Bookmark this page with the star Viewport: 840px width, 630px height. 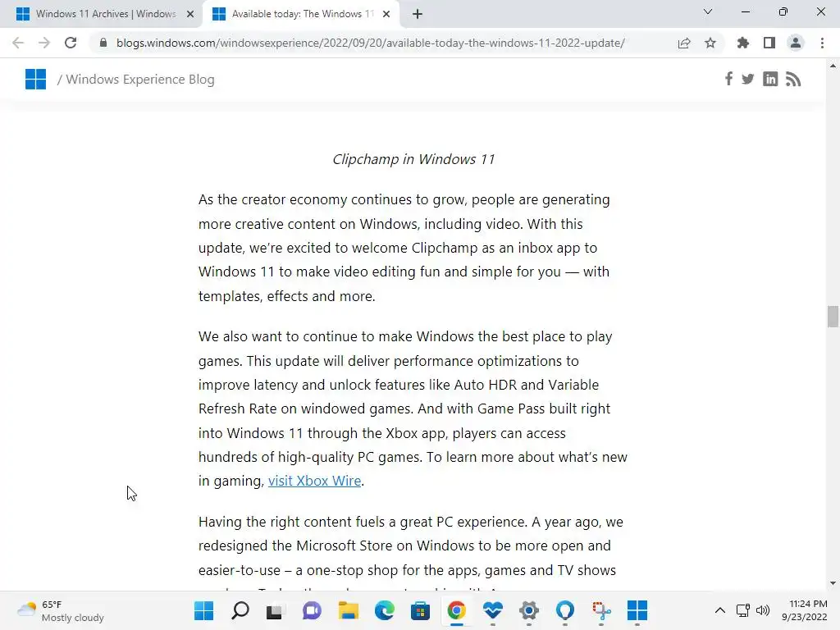tap(710, 43)
